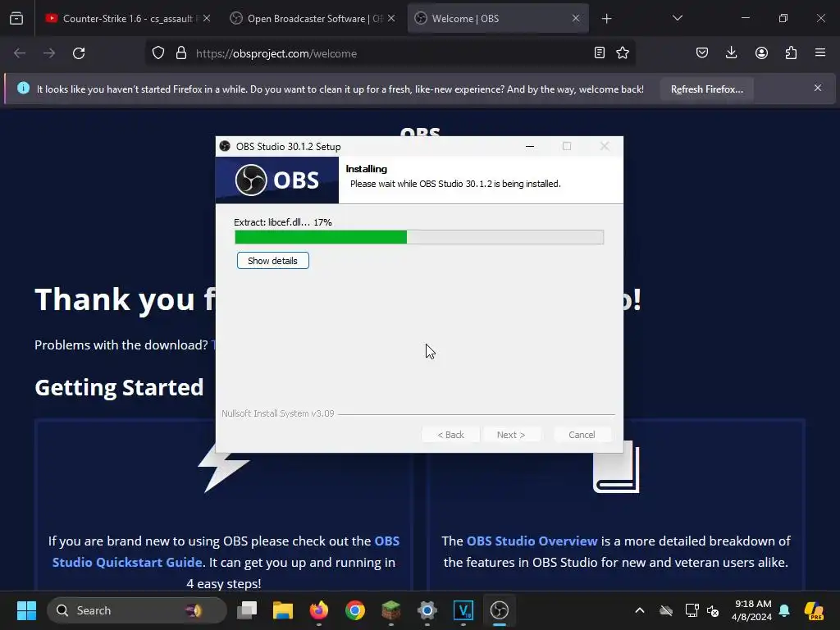This screenshot has height=630, width=840.
Task: Click the 'Getting Started' heading
Action: (x=119, y=387)
